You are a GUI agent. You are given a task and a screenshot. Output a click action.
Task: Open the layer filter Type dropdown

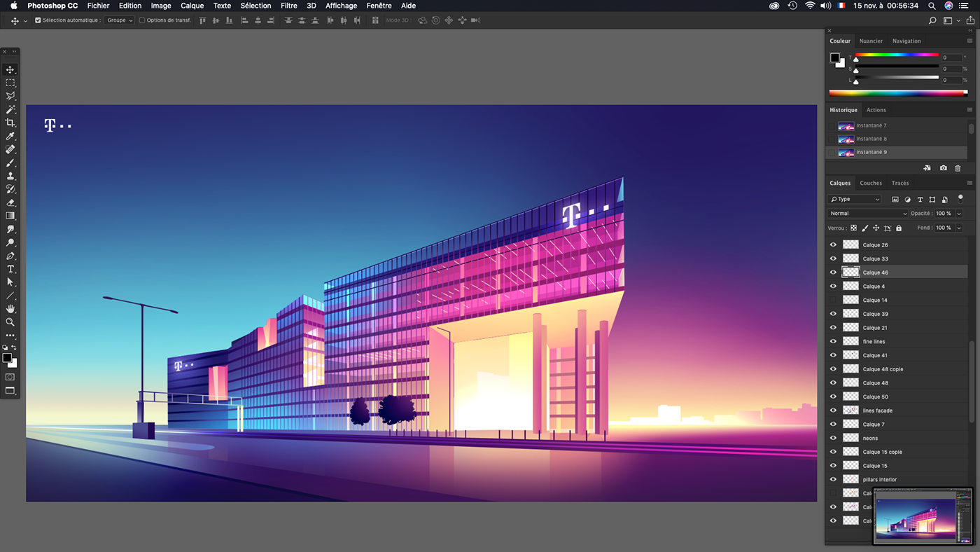point(855,200)
